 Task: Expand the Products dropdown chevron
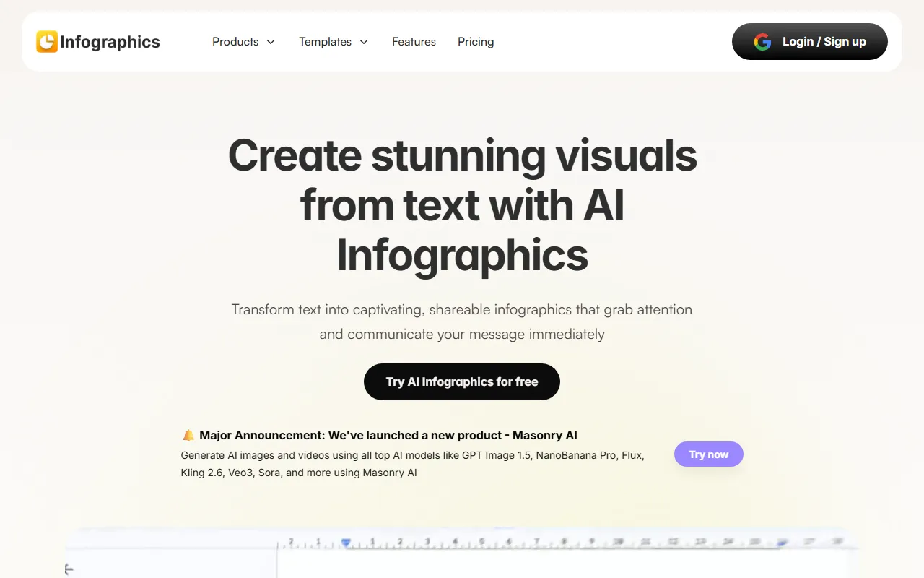pyautogui.click(x=271, y=42)
